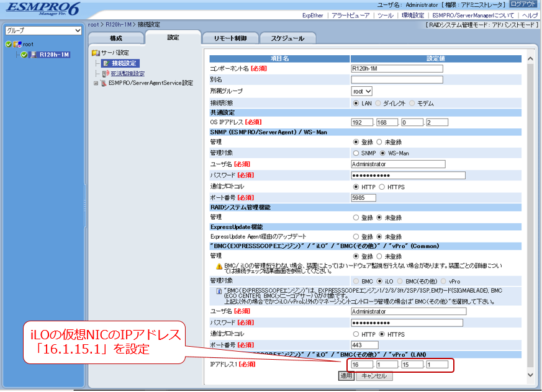Click the 別名 input field

point(397,79)
